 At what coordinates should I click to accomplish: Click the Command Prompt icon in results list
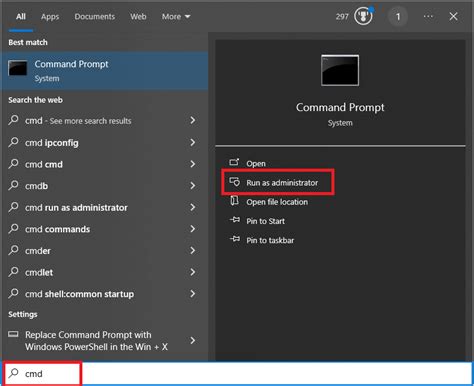pos(18,68)
